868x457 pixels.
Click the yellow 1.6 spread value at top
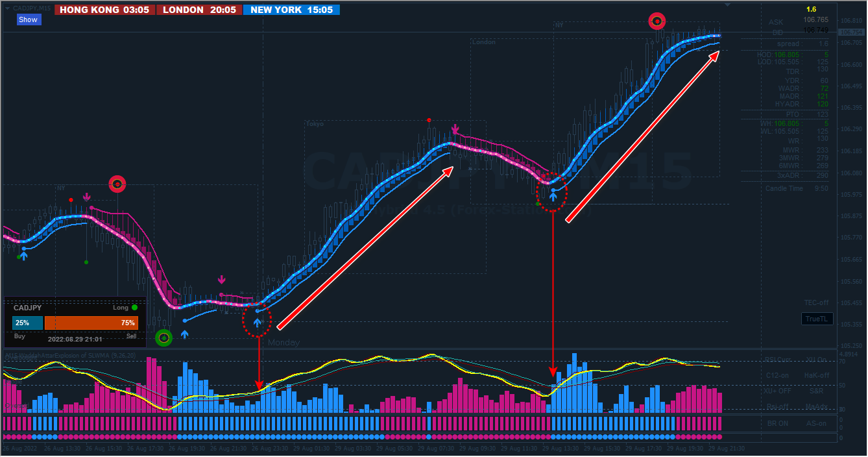pyautogui.click(x=811, y=9)
